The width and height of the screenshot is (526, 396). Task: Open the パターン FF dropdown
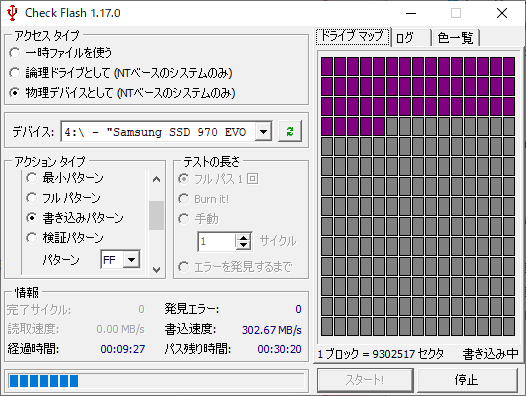pyautogui.click(x=132, y=259)
